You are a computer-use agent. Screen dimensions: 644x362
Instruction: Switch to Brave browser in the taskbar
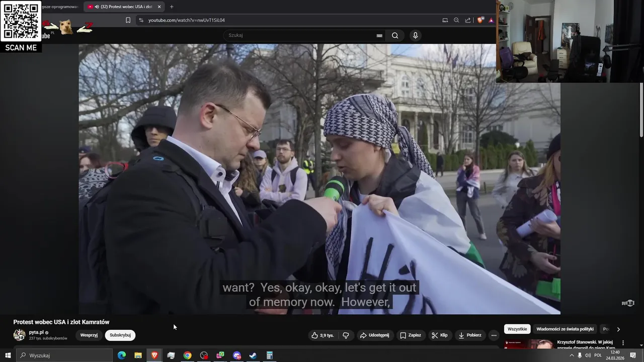click(154, 355)
